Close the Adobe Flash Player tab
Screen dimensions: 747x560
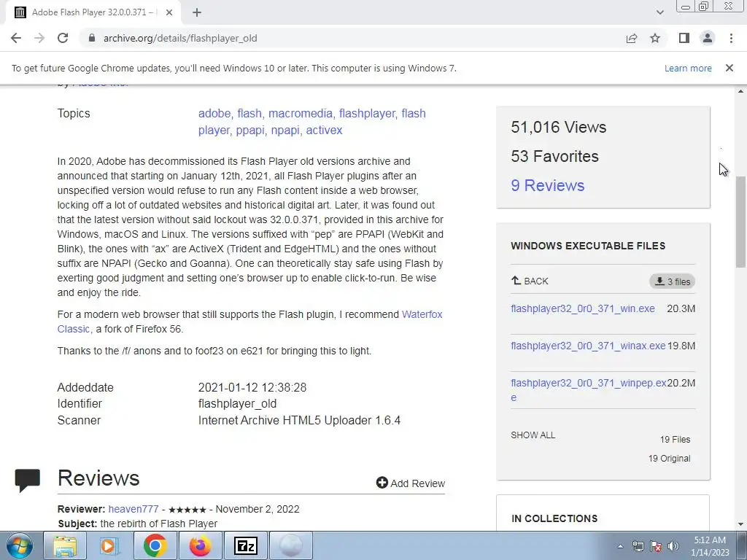click(169, 12)
